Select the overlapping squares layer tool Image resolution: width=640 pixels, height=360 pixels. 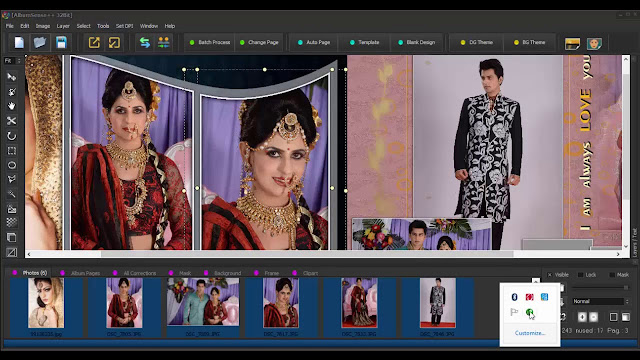11,238
